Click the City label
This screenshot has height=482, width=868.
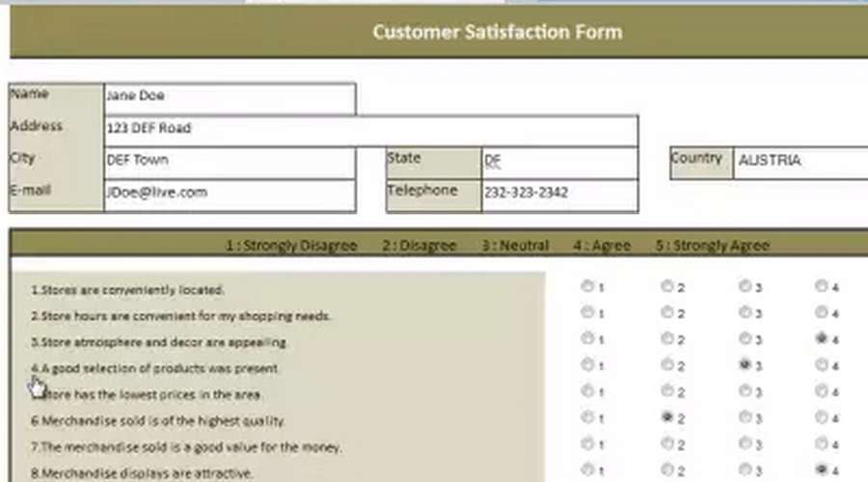[23, 158]
